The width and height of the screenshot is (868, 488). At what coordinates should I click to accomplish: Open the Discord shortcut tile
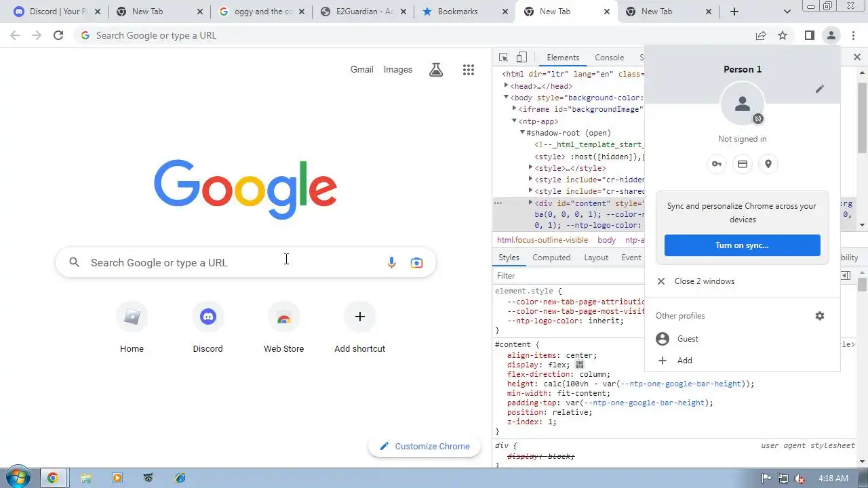[208, 328]
